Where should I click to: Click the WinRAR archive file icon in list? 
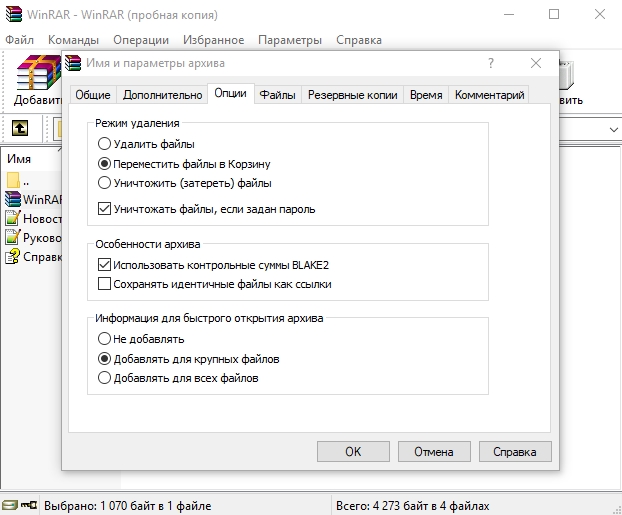click(13, 199)
